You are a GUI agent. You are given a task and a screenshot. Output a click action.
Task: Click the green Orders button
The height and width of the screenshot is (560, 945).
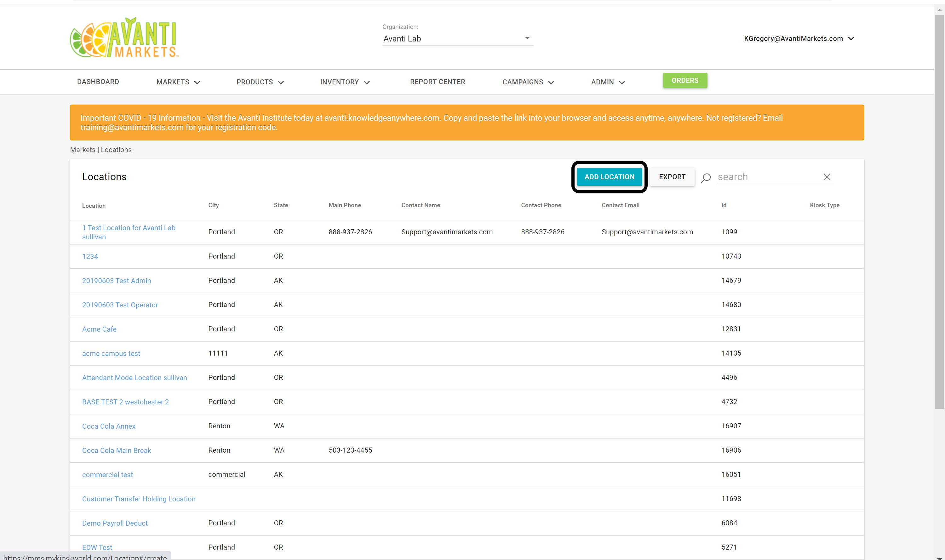684,80
